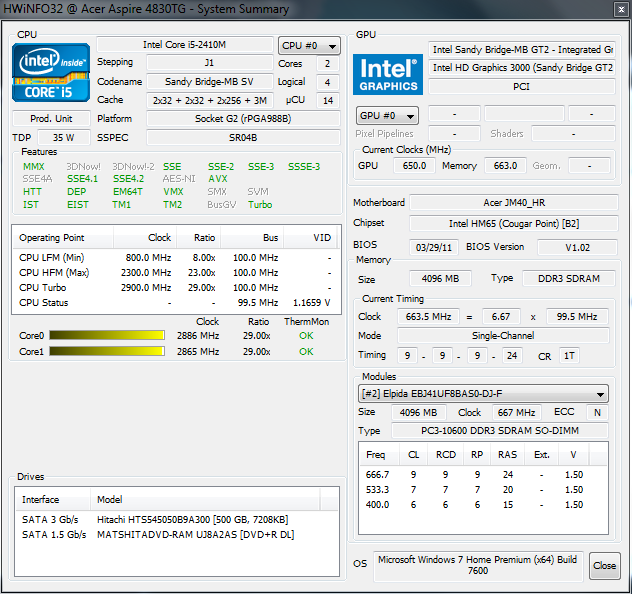Click the PCI bus field

522,86
